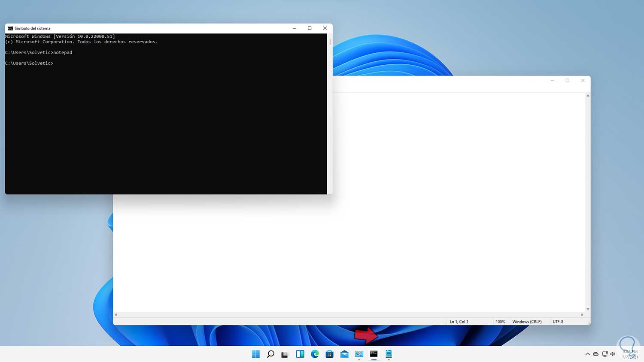Maximize the Símbolo del sistema window
This screenshot has width=644, height=362.
tap(310, 28)
